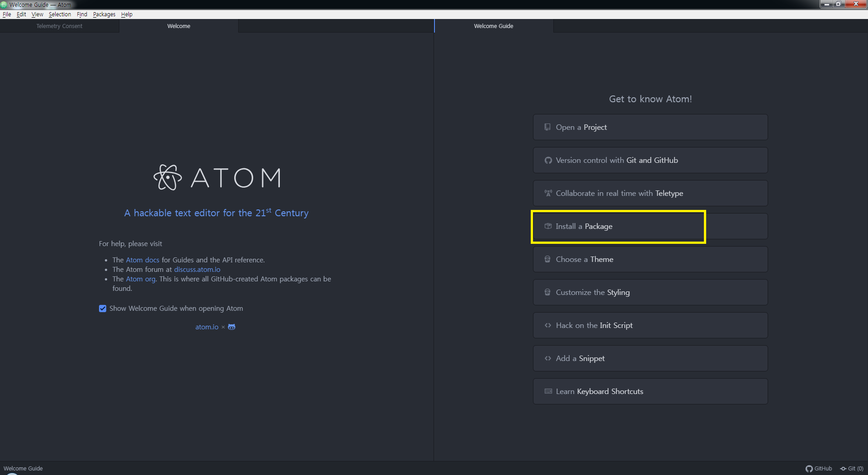
Task: Restore down the Atom window
Action: point(839,4)
